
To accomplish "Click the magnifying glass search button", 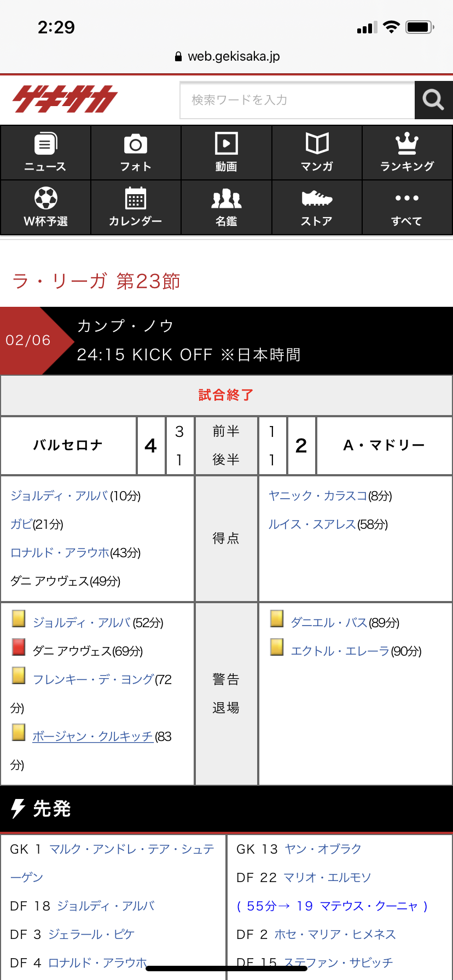I will [x=433, y=100].
